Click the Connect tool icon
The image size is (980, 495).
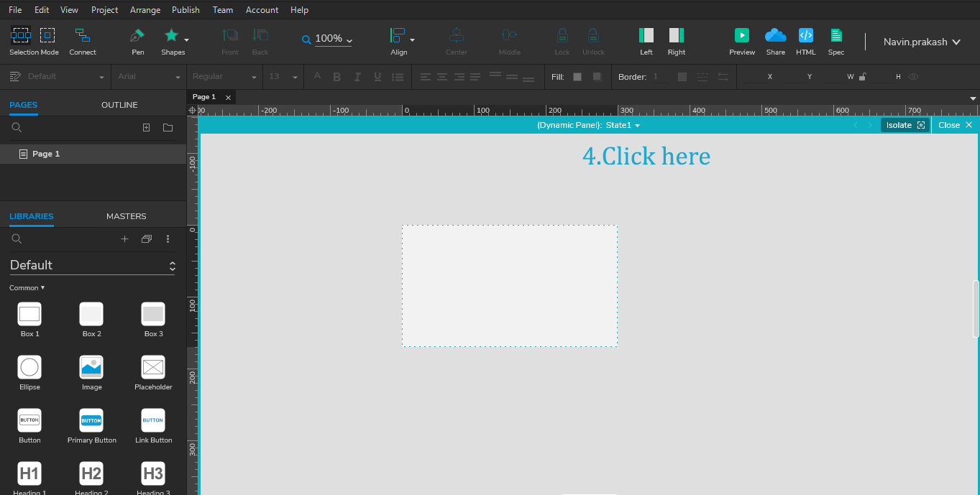82,35
